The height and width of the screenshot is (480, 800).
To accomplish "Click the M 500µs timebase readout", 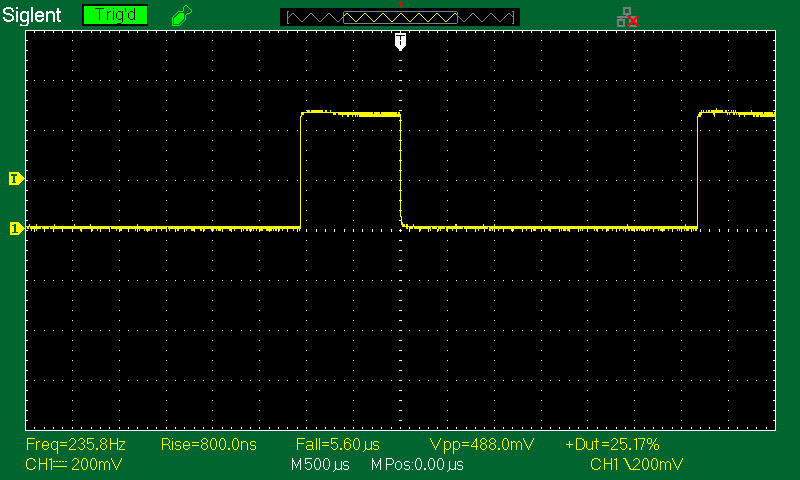I will coord(320,465).
